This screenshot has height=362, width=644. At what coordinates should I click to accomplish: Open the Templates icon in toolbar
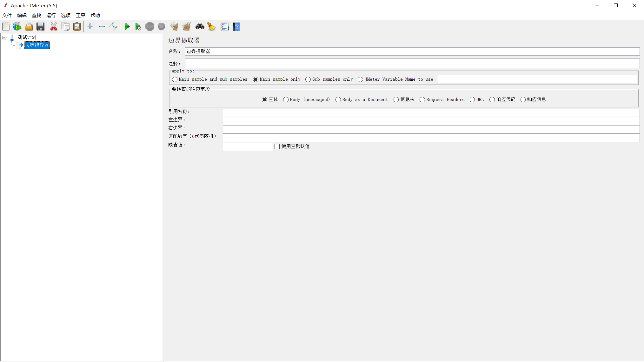tap(17, 27)
